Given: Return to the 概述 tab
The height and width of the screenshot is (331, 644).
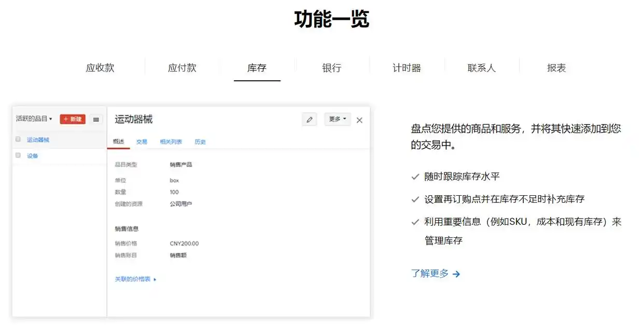Looking at the screenshot, I should tap(118, 141).
